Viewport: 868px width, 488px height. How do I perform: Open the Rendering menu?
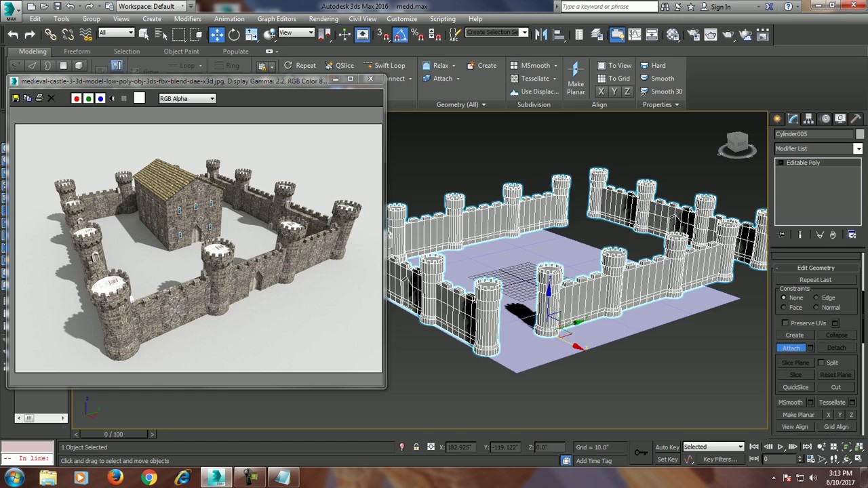tap(323, 19)
